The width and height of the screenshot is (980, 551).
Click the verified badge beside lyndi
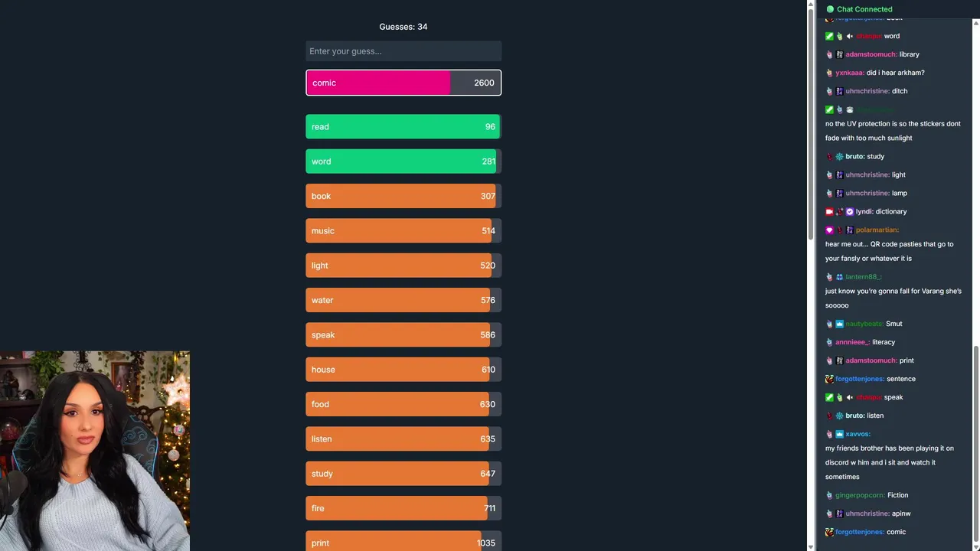click(849, 212)
